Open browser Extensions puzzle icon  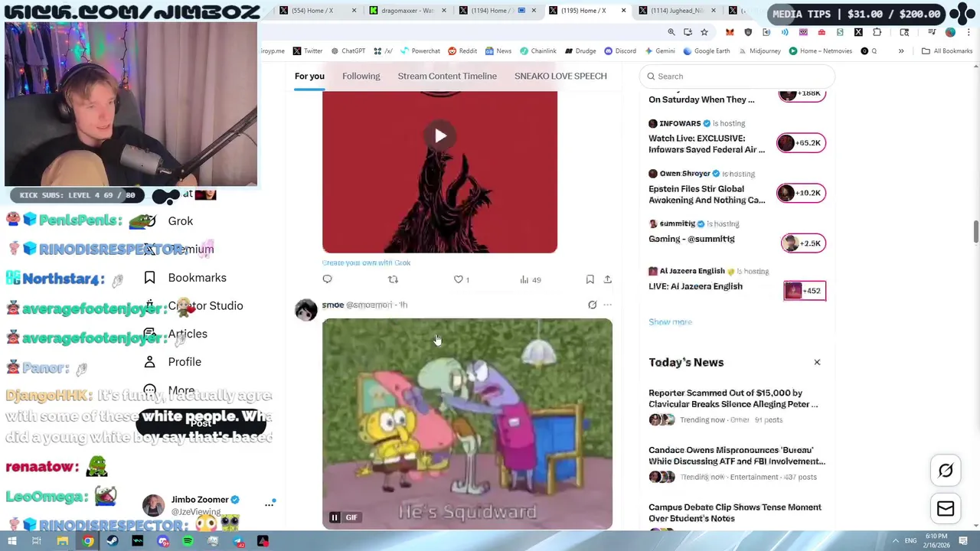(877, 32)
